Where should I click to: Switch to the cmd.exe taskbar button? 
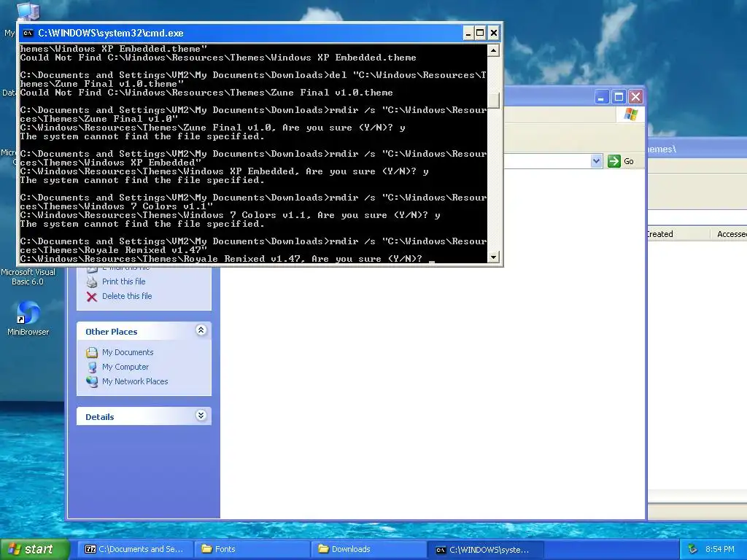[x=486, y=550]
